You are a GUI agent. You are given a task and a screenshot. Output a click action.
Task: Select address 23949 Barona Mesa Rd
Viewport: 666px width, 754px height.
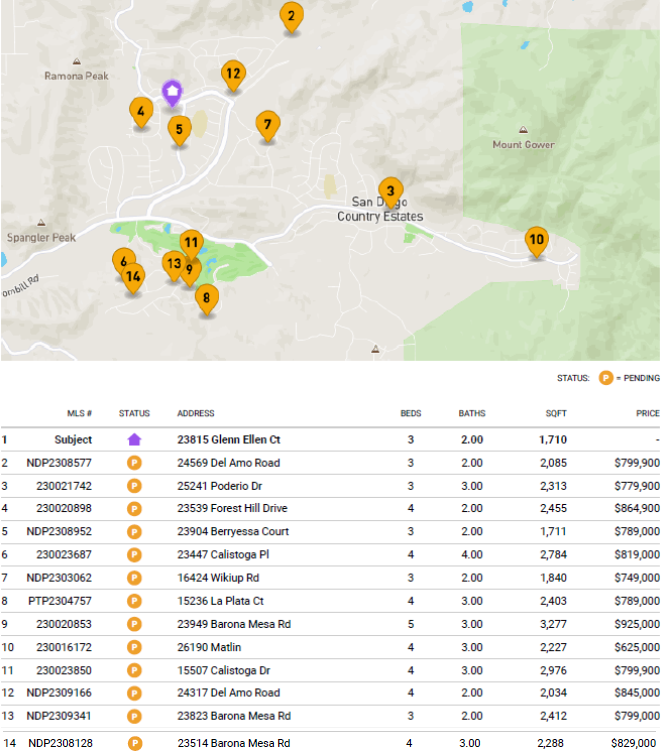tap(234, 624)
